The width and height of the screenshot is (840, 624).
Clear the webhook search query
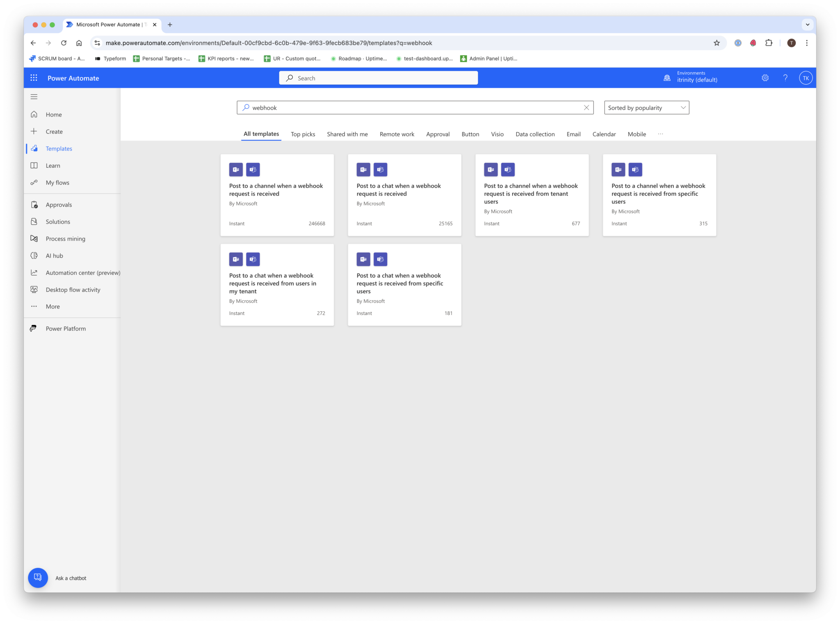(x=587, y=107)
